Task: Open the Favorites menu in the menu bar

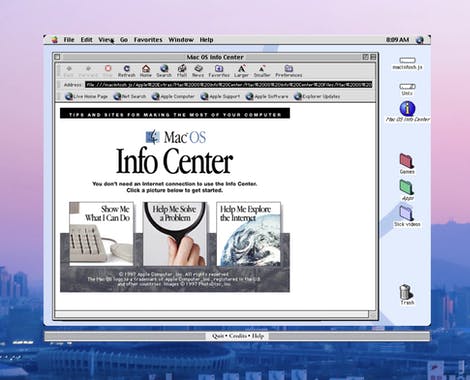Action: 148,40
